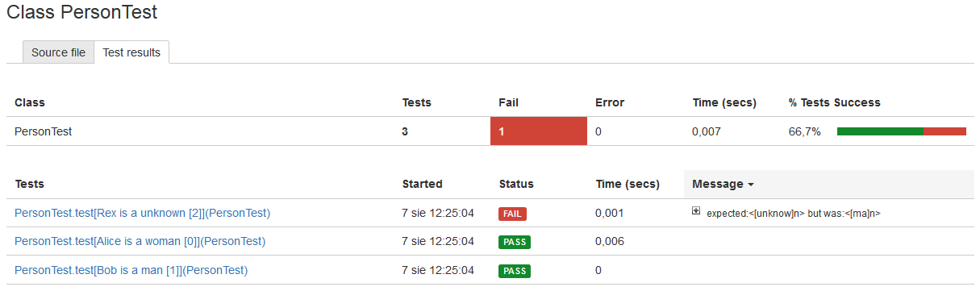Click the Class column header
This screenshot has width=980, height=291.
pos(30,102)
